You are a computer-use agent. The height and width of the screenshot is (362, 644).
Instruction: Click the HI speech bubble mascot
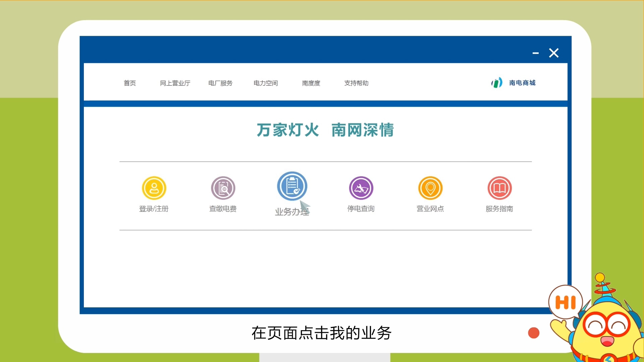pyautogui.click(x=566, y=302)
